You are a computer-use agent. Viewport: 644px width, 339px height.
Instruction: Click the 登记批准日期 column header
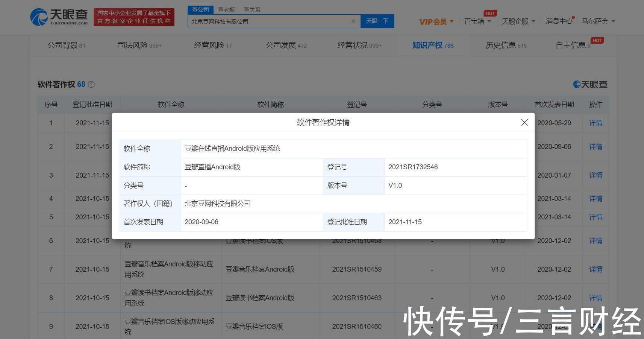tap(92, 105)
